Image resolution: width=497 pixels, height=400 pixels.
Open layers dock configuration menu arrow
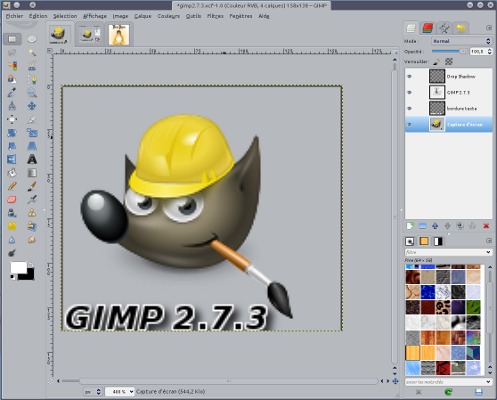pos(489,28)
